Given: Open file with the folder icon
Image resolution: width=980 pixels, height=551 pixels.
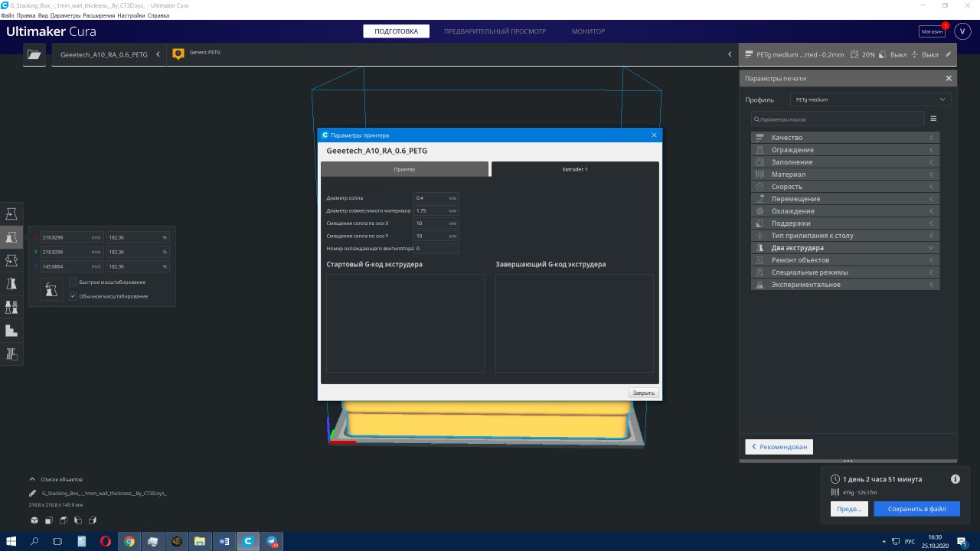Looking at the screenshot, I should (x=34, y=54).
